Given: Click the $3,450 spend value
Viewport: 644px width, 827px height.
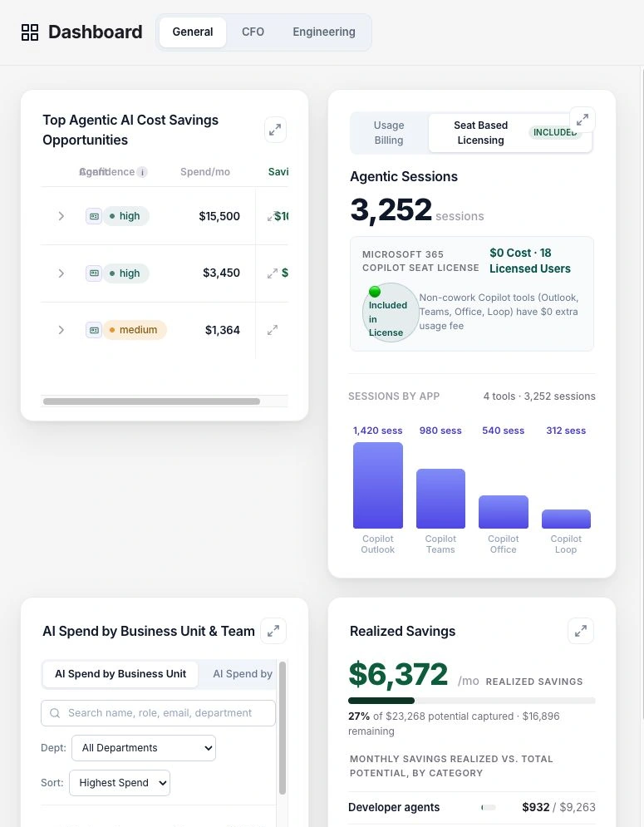Looking at the screenshot, I should pyautogui.click(x=222, y=273).
